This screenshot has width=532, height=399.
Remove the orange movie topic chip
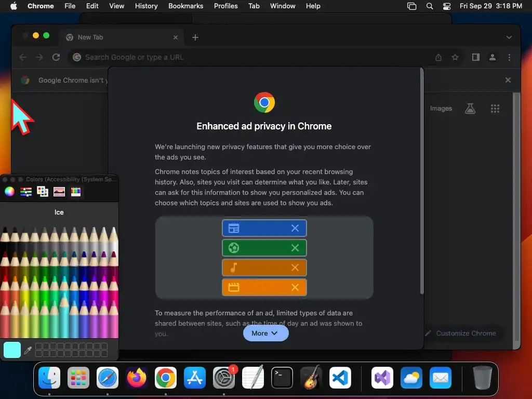[295, 287]
